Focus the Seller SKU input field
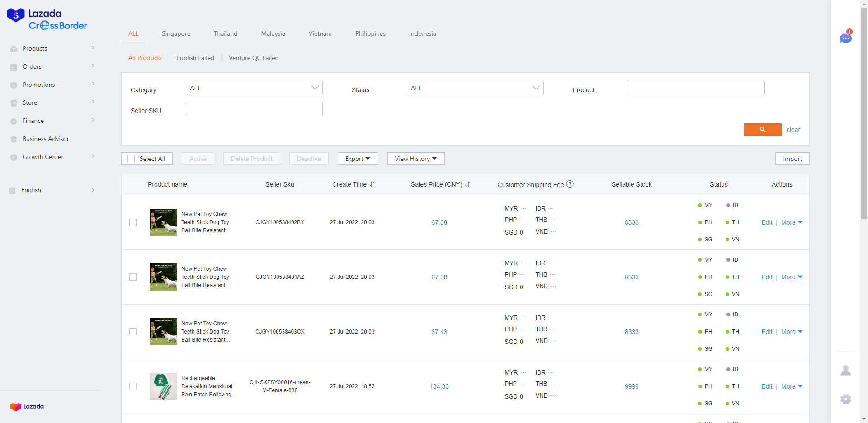 click(254, 109)
